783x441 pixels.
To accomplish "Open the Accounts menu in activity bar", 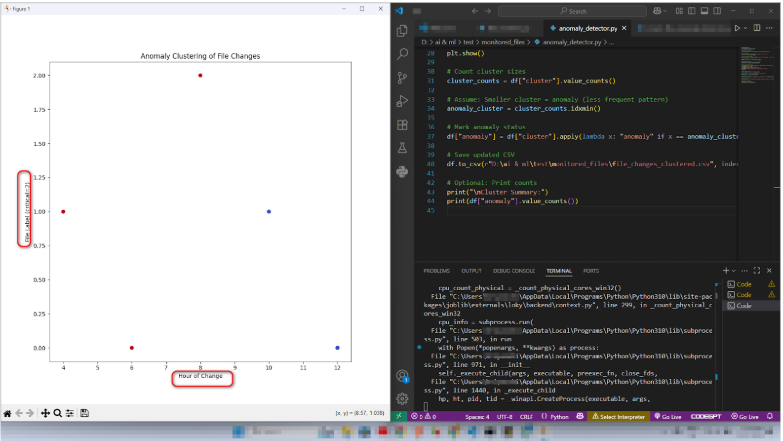I will point(402,376).
